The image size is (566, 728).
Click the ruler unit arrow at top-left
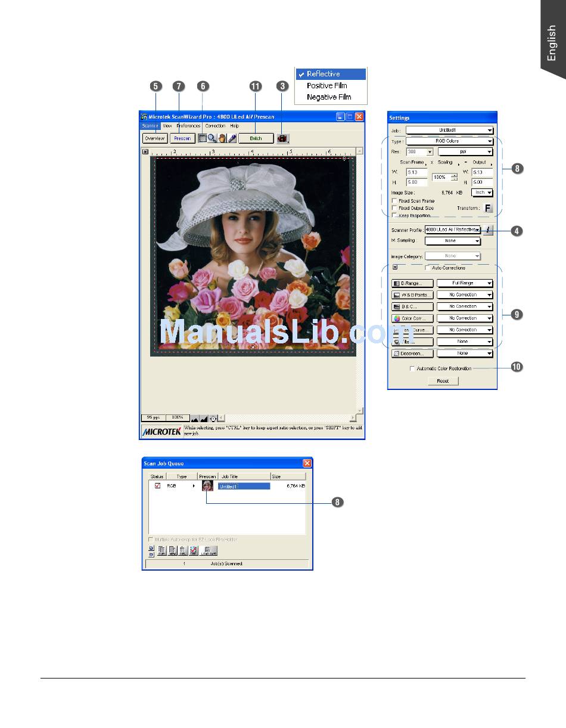(x=145, y=152)
